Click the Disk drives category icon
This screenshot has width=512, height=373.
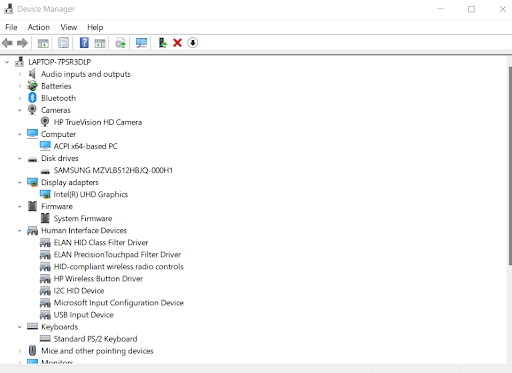pyautogui.click(x=32, y=159)
